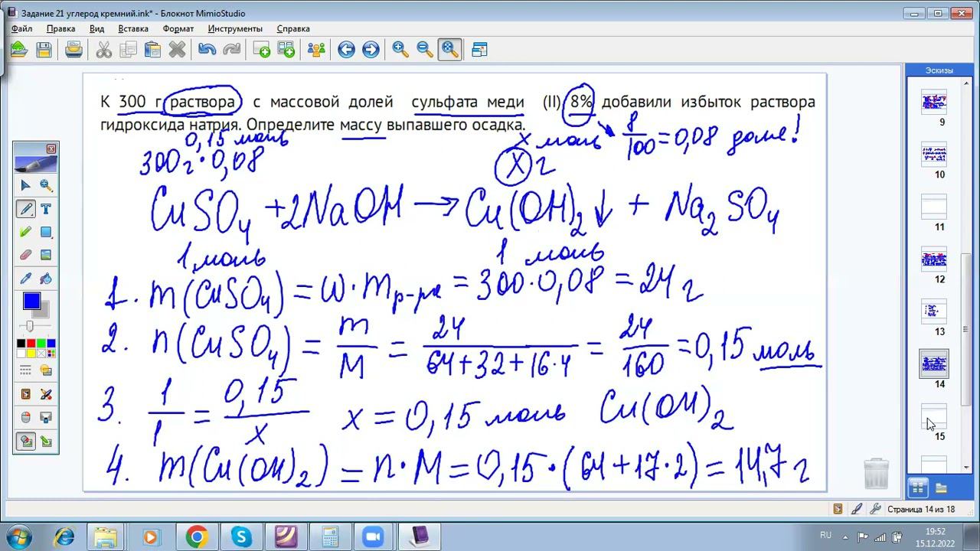The width and height of the screenshot is (980, 551).
Task: Select the green Highlighter tool
Action: [x=26, y=232]
